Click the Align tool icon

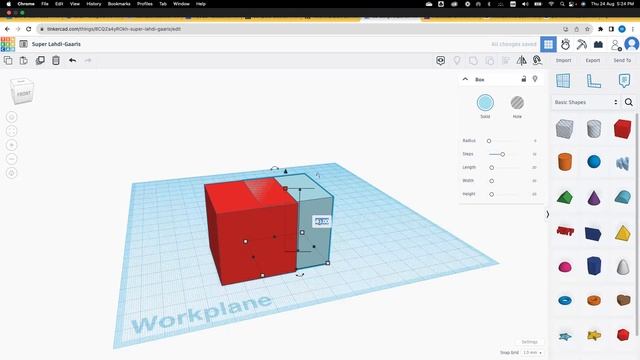click(506, 61)
